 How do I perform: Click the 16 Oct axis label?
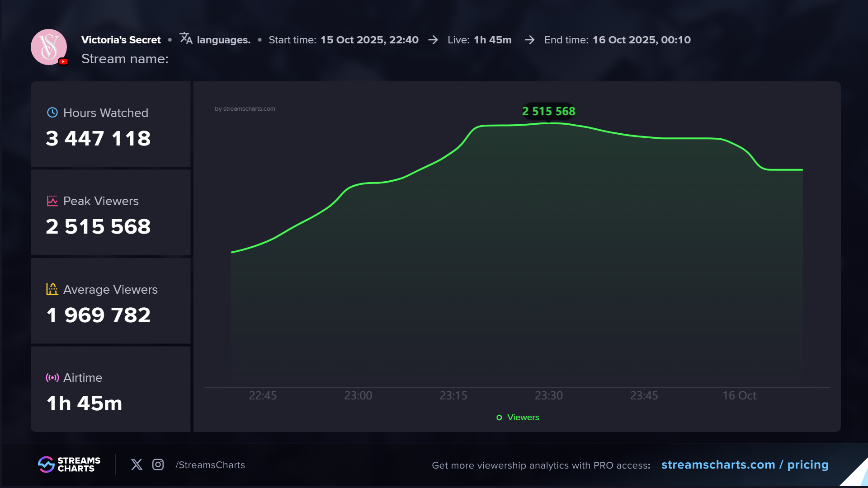tap(739, 396)
